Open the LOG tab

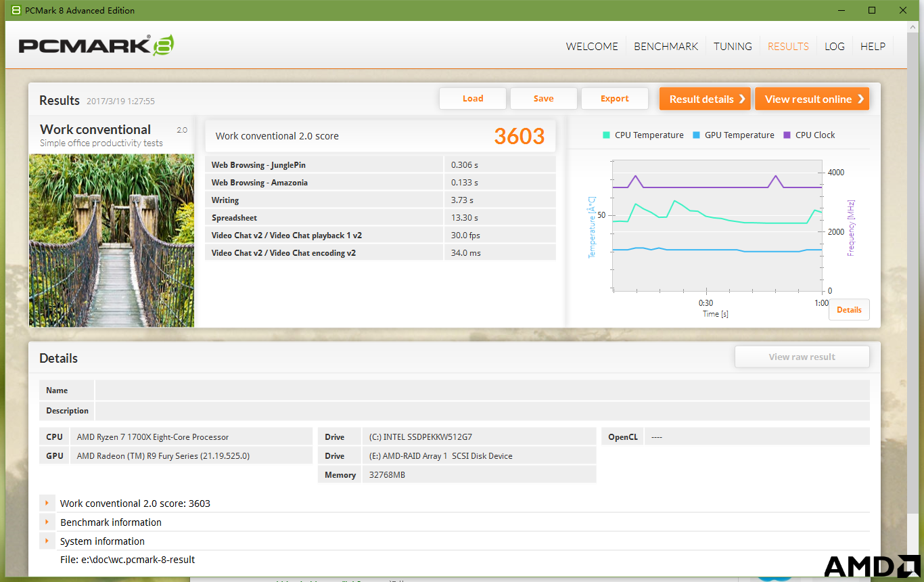pyautogui.click(x=835, y=47)
